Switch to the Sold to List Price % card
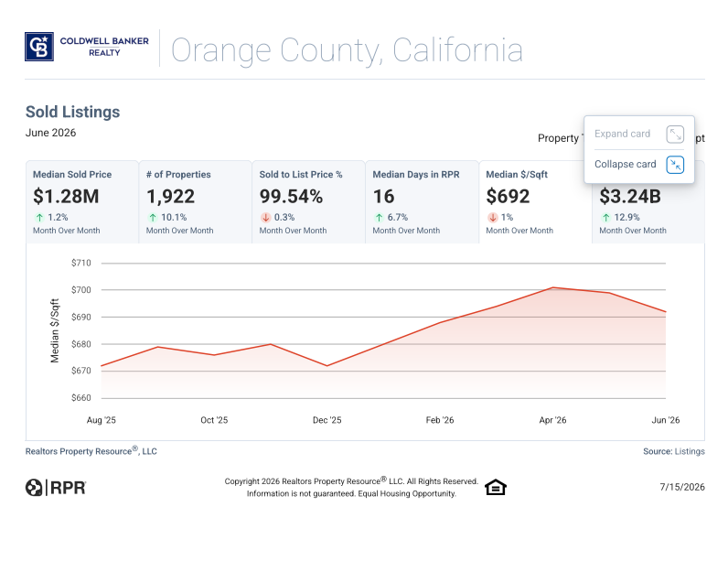The height and width of the screenshot is (561, 728). [309, 202]
